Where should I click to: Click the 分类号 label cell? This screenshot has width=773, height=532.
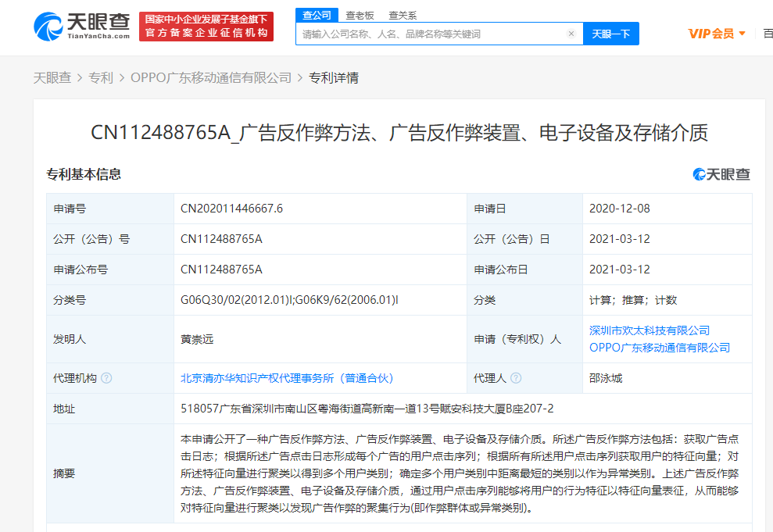point(110,300)
